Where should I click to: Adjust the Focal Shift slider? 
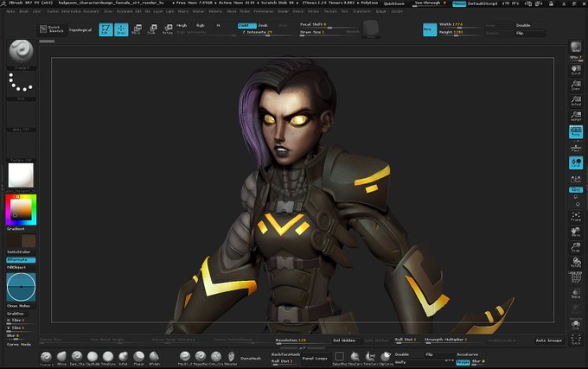329,25
